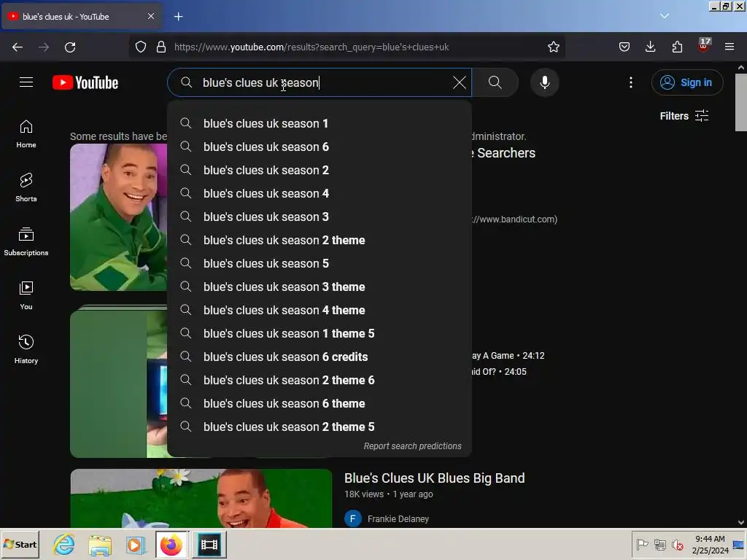Open the Filters options
Image resolution: width=747 pixels, height=560 pixels.
684,116
